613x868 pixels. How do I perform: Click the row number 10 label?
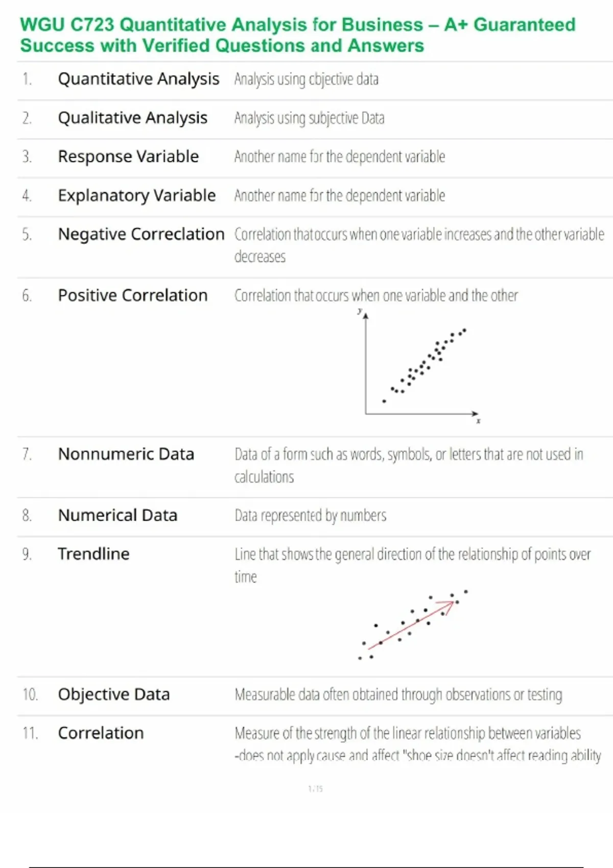click(30, 695)
